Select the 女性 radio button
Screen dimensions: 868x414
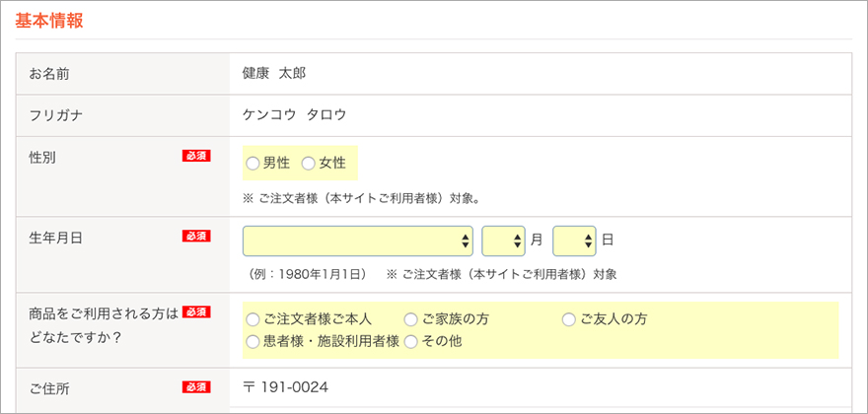coord(309,163)
